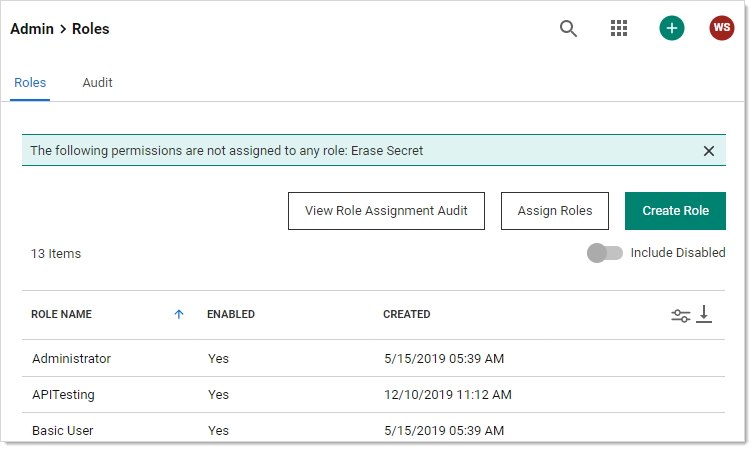Open the APITesting role row
The image size is (753, 450).
click(63, 394)
